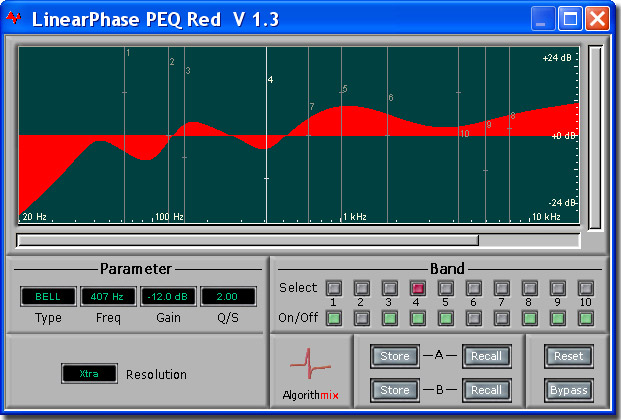Store current settings to slot A
This screenshot has width=621, height=420.
click(395, 356)
